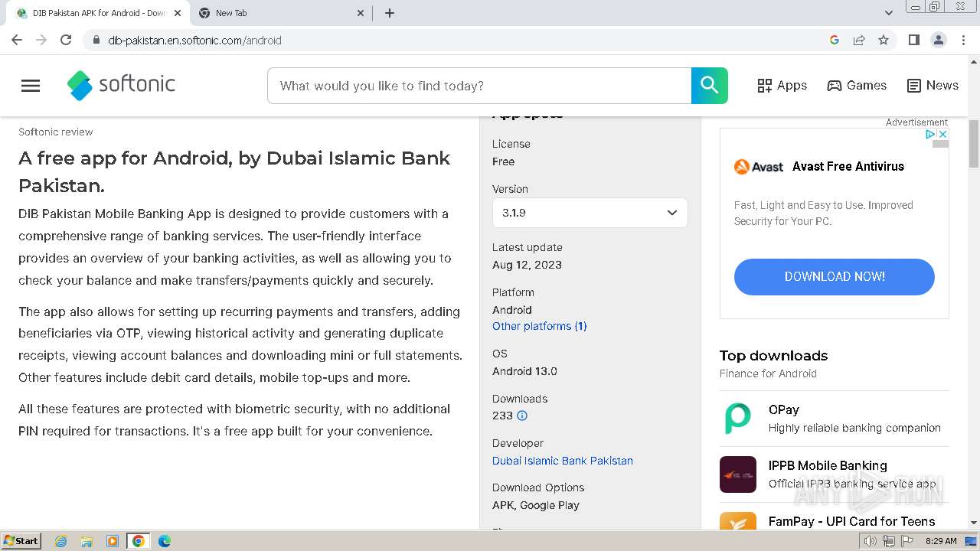Open the Chrome profile avatar
980x551 pixels.
(x=939, y=40)
